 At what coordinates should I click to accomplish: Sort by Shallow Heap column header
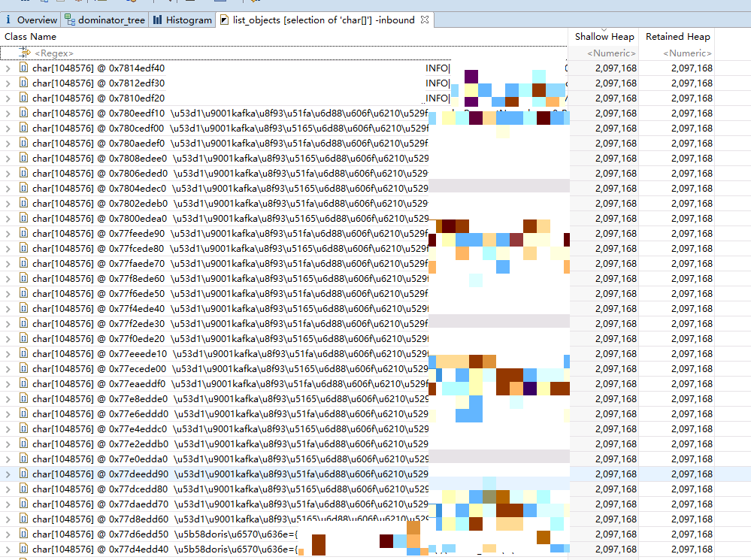coord(604,36)
